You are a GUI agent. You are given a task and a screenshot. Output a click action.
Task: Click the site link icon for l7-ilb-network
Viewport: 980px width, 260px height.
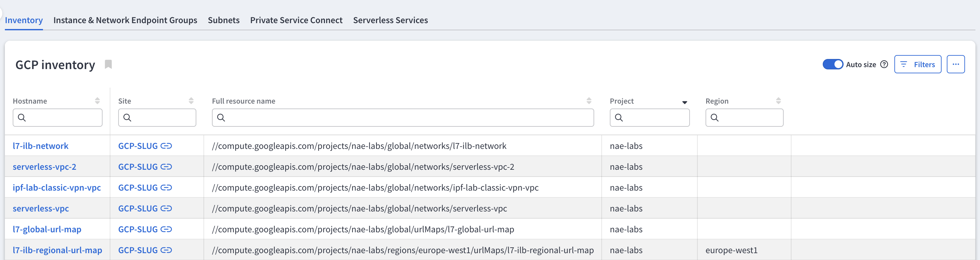[x=166, y=146]
